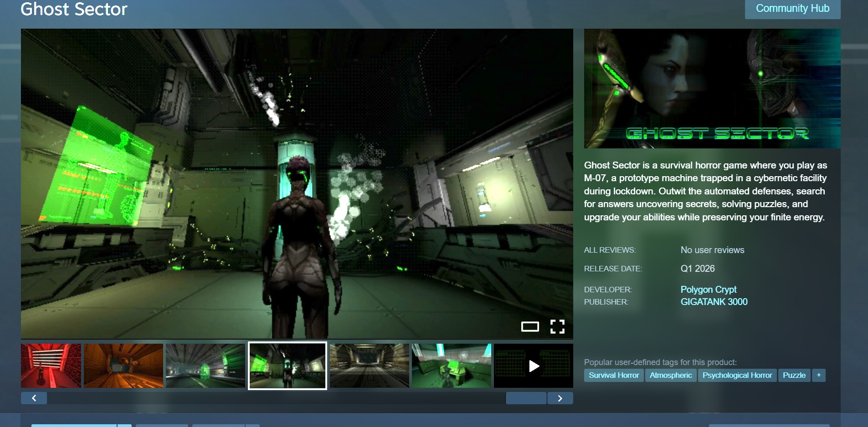Select the grey tunnel with green hologram thumbnail
Viewport: 868px width, 427px height.
tap(205, 366)
